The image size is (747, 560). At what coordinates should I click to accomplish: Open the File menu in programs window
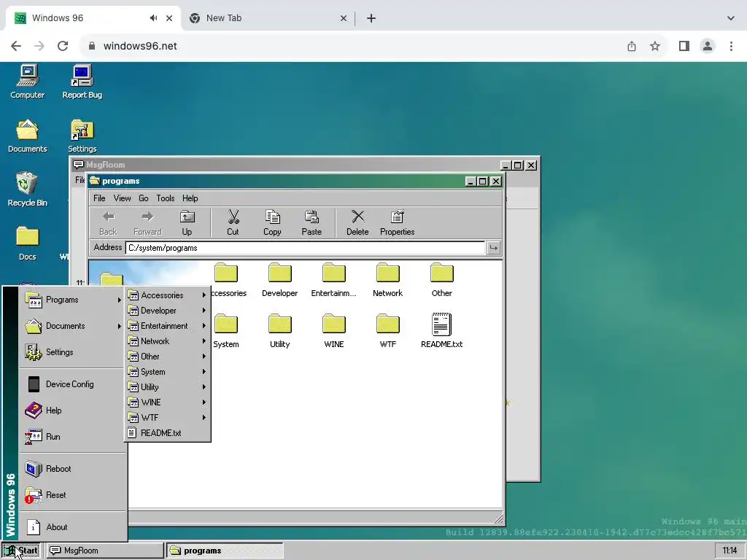point(99,198)
